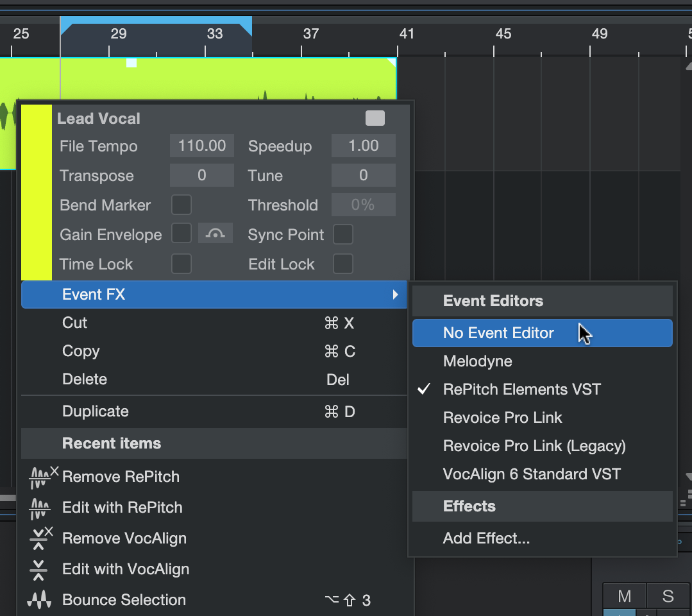Toggle the Time Lock checkbox
This screenshot has width=692, height=616.
tap(181, 264)
